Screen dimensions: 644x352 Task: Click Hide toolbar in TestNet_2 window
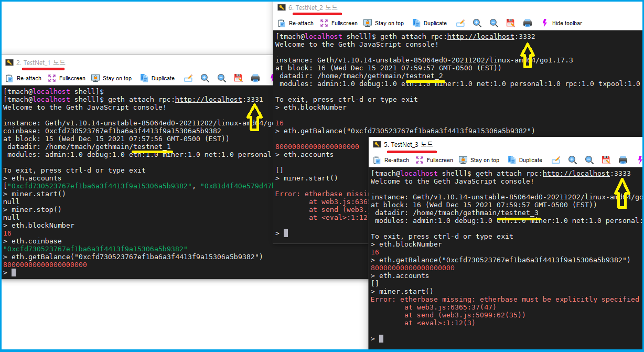coord(562,23)
